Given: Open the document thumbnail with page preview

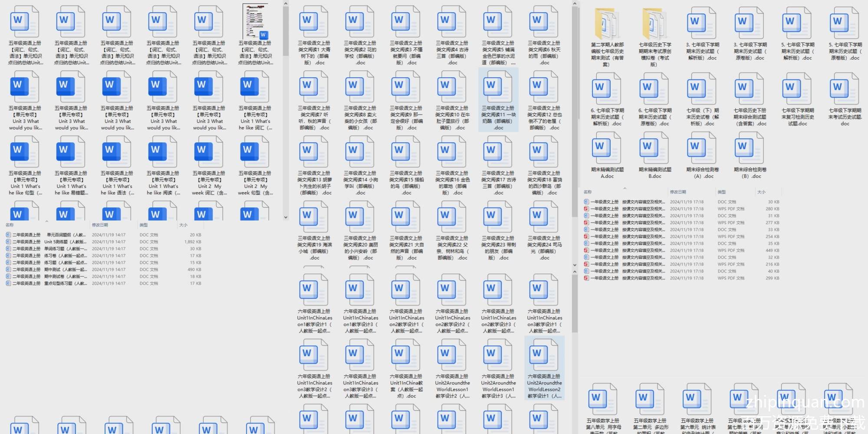Looking at the screenshot, I should 255,22.
